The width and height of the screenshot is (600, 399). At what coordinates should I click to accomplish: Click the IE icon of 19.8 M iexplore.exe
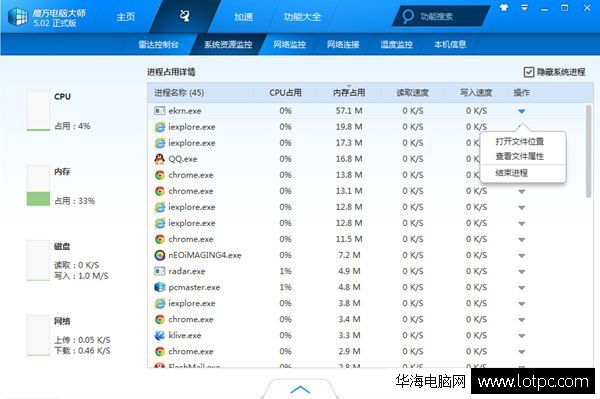[x=160, y=127]
